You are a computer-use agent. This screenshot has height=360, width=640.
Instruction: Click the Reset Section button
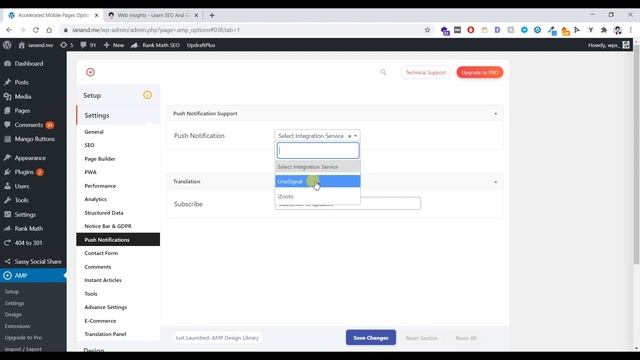click(422, 338)
